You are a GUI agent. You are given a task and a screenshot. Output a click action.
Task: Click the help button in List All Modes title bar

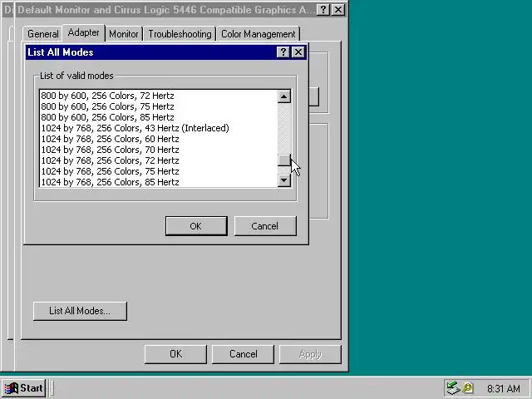click(283, 52)
